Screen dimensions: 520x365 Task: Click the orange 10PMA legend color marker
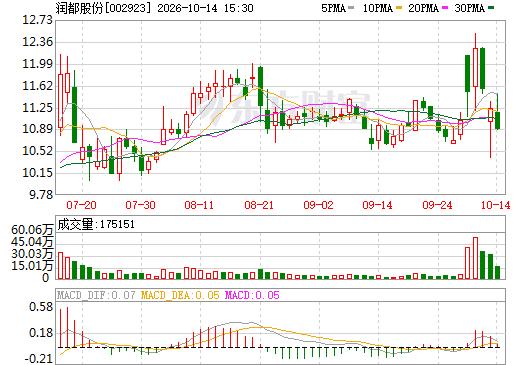399,8
